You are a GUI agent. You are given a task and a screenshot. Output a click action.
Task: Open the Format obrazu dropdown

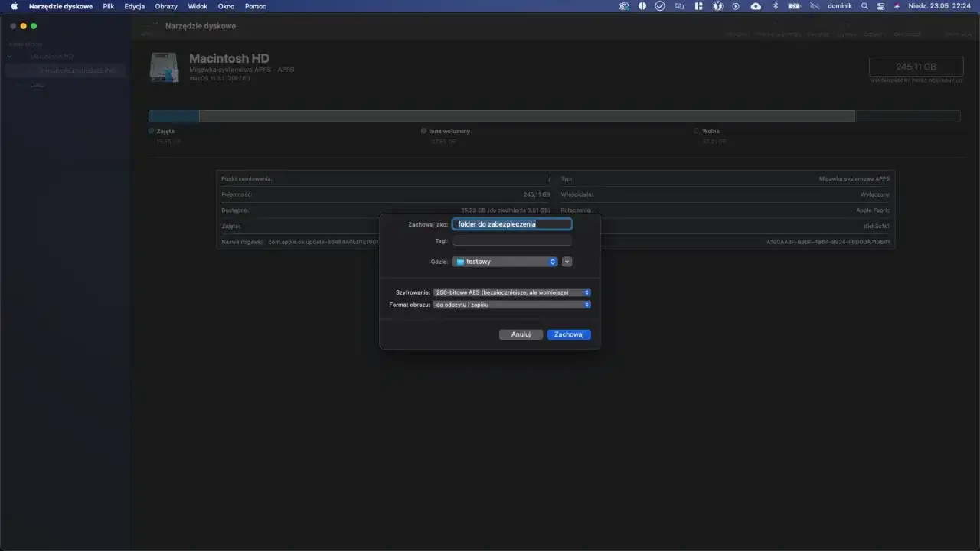(511, 305)
